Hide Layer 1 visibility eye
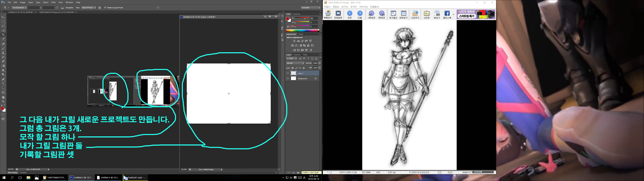Viewport: 644px width, 181px height. click(x=287, y=73)
